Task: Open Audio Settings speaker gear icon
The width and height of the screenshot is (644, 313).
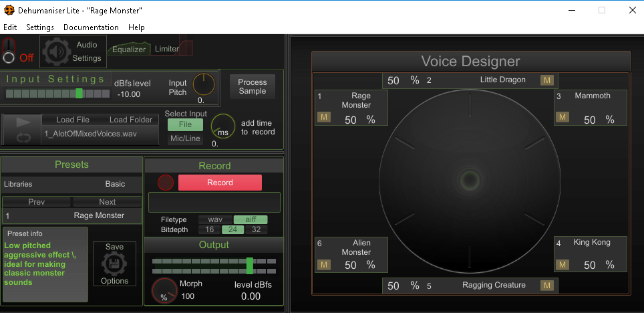Action: 59,52
